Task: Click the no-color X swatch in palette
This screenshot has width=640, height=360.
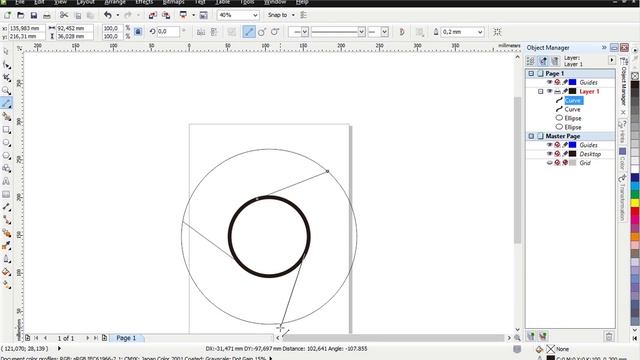Action: click(635, 76)
